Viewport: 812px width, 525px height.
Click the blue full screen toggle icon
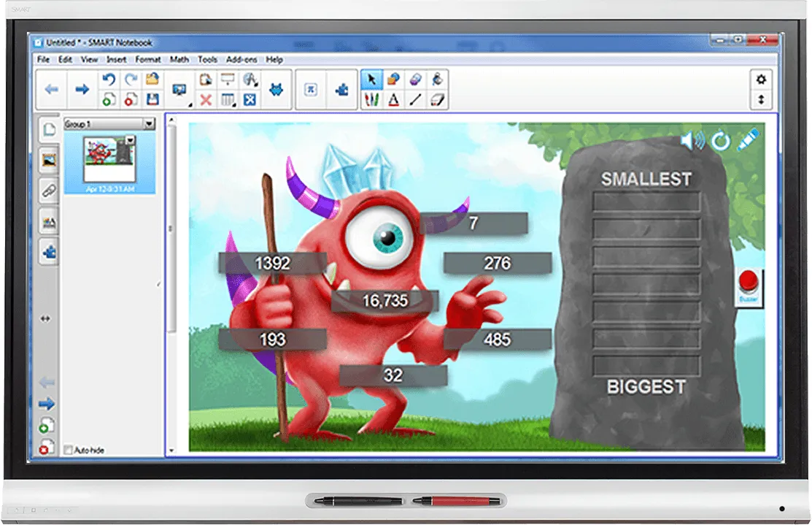250,99
